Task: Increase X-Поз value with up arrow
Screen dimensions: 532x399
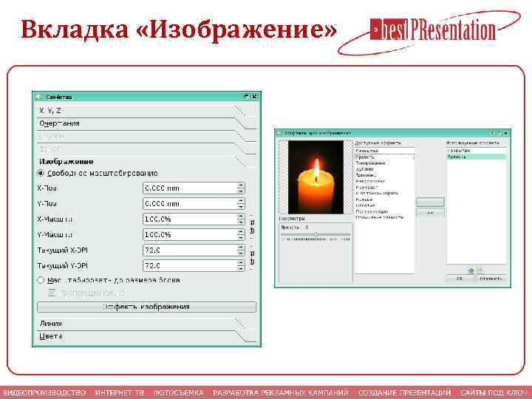Action: [241, 185]
